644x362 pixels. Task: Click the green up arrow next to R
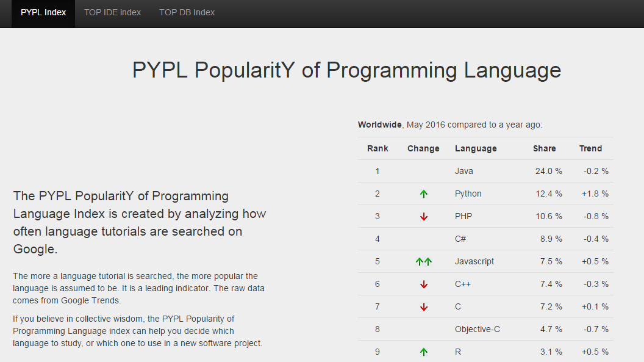tap(423, 352)
